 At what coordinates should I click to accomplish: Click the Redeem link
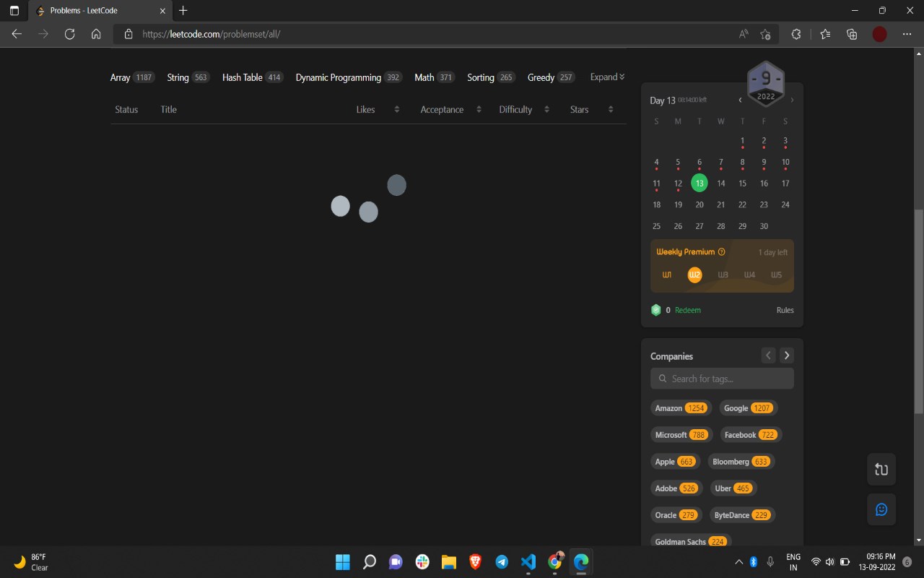[x=688, y=310]
